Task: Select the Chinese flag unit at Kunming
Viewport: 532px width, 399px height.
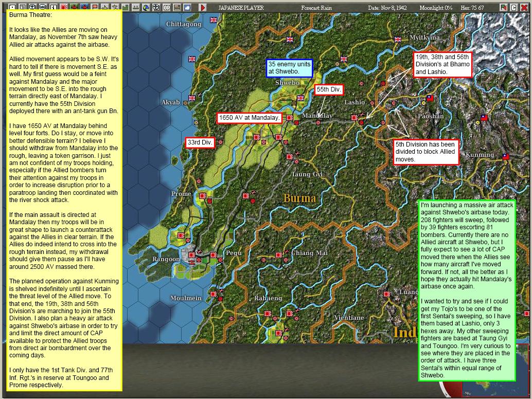Action: (506, 157)
